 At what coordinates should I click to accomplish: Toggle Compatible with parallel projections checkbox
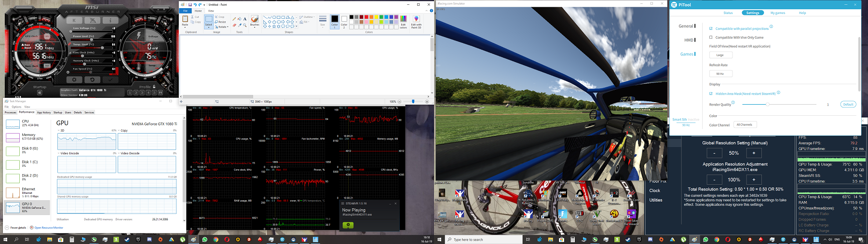[711, 28]
